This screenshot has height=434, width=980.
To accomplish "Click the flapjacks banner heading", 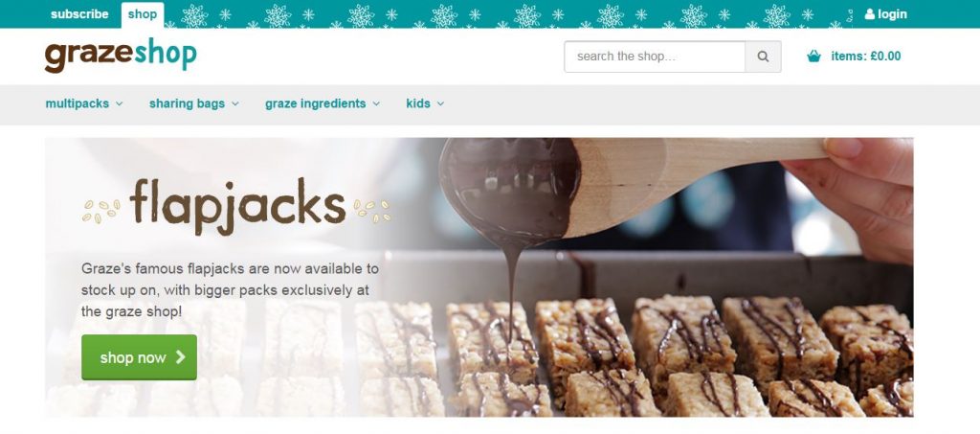I will [x=237, y=203].
